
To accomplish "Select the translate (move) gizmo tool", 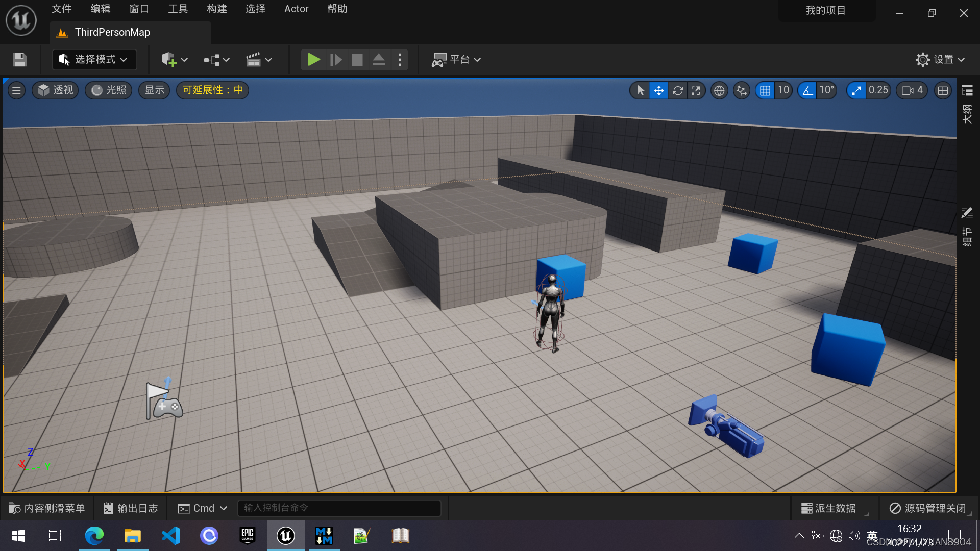I will (x=659, y=91).
